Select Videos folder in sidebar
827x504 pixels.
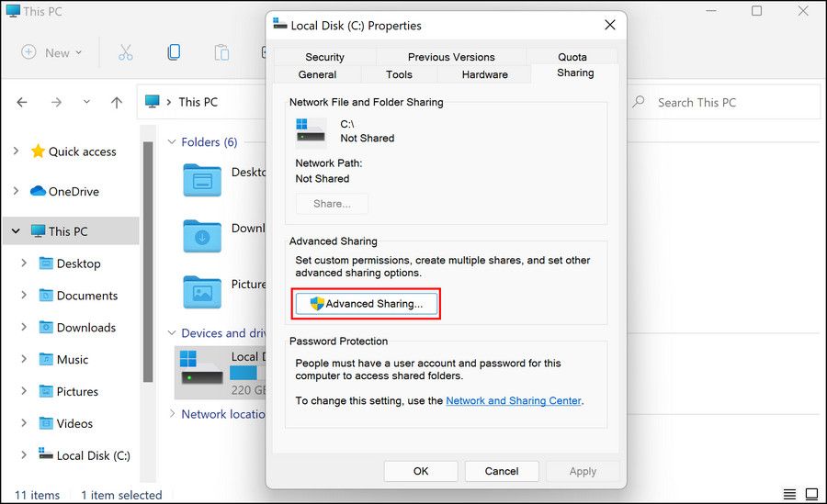coord(66,423)
